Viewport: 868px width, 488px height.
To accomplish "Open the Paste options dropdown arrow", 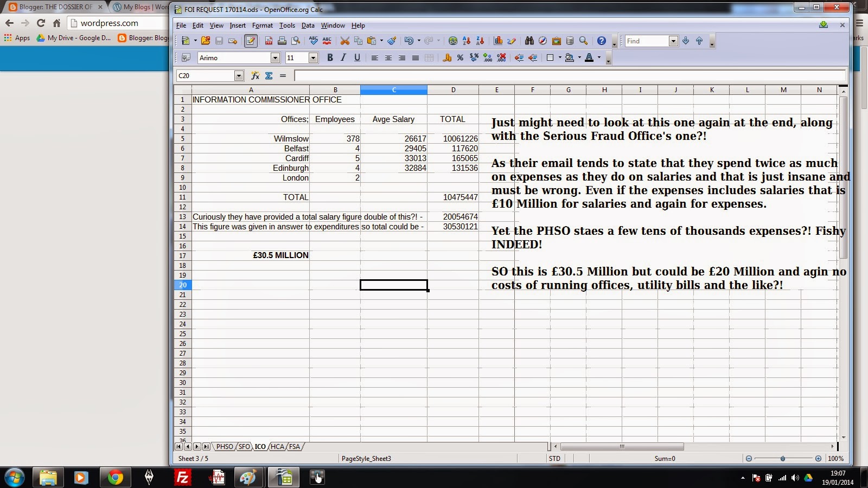I will tap(381, 41).
